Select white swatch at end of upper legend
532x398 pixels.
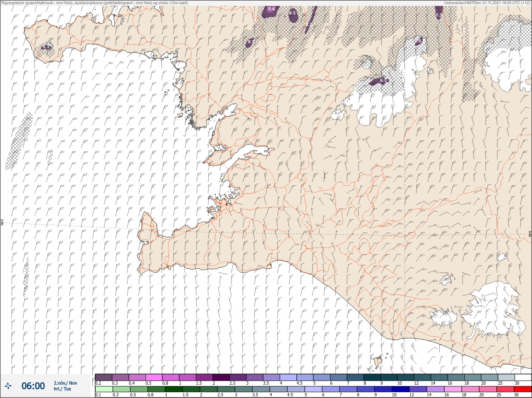[523, 377]
